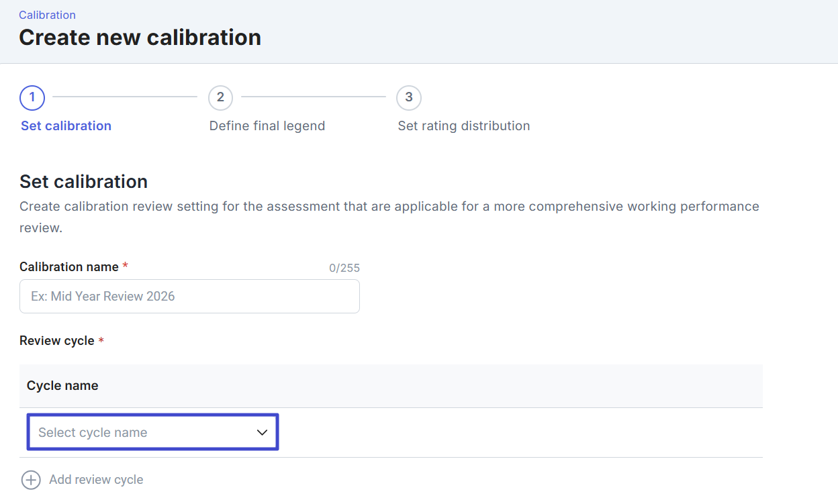Click the chevron arrow in the cycle dropdown

coord(263,433)
